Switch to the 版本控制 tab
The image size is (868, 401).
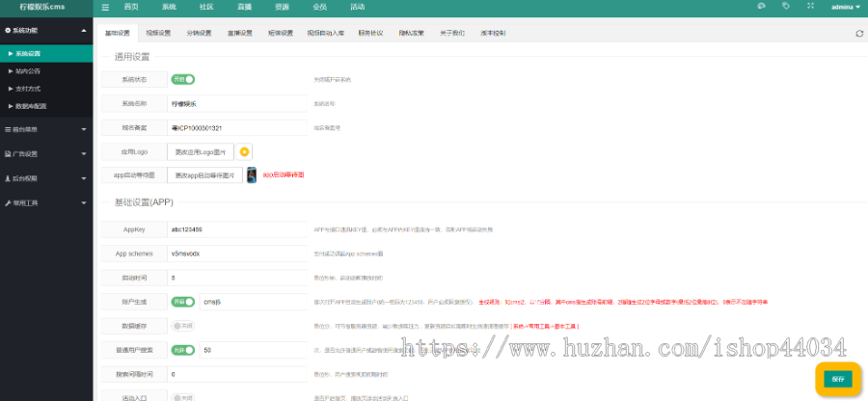click(x=493, y=33)
